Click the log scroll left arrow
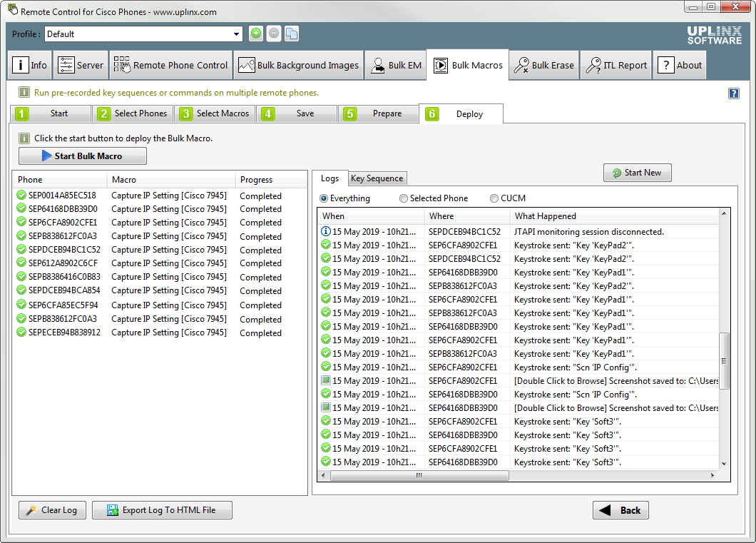The height and width of the screenshot is (543, 756). click(323, 475)
